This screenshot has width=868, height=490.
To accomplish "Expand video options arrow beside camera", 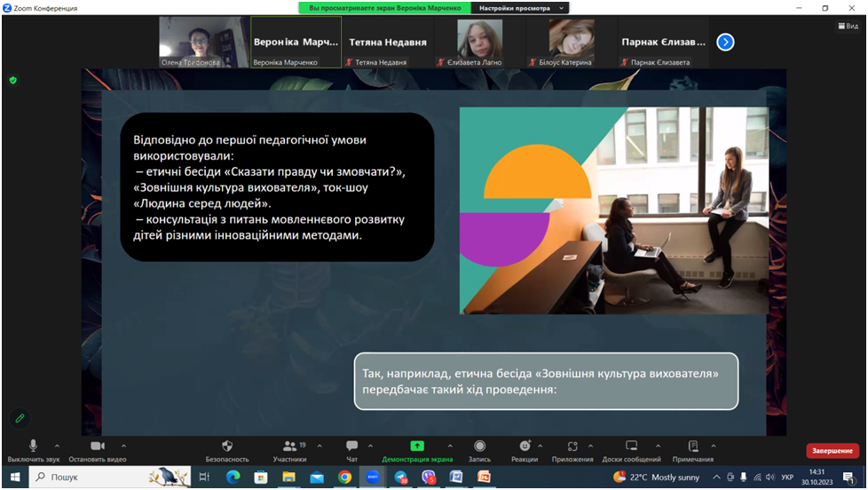I will point(123,446).
